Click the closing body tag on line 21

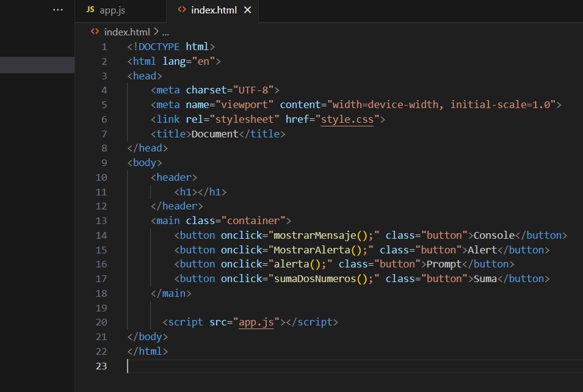click(147, 337)
